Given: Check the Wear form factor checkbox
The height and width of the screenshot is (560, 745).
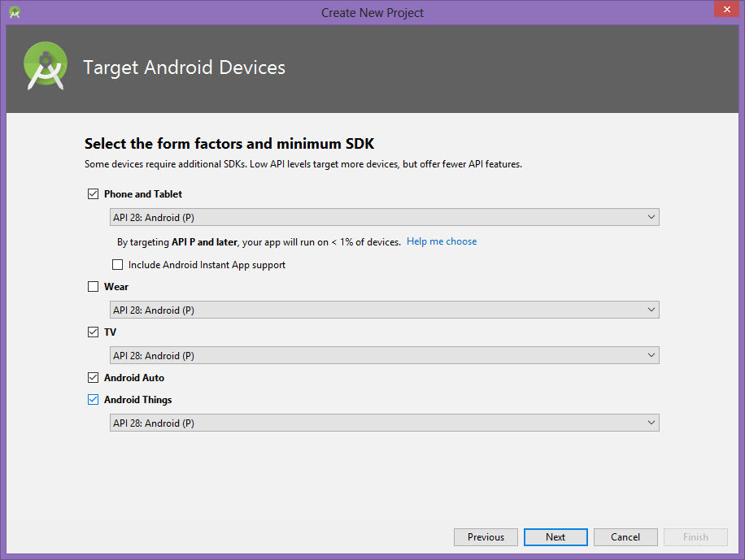Looking at the screenshot, I should [x=93, y=286].
